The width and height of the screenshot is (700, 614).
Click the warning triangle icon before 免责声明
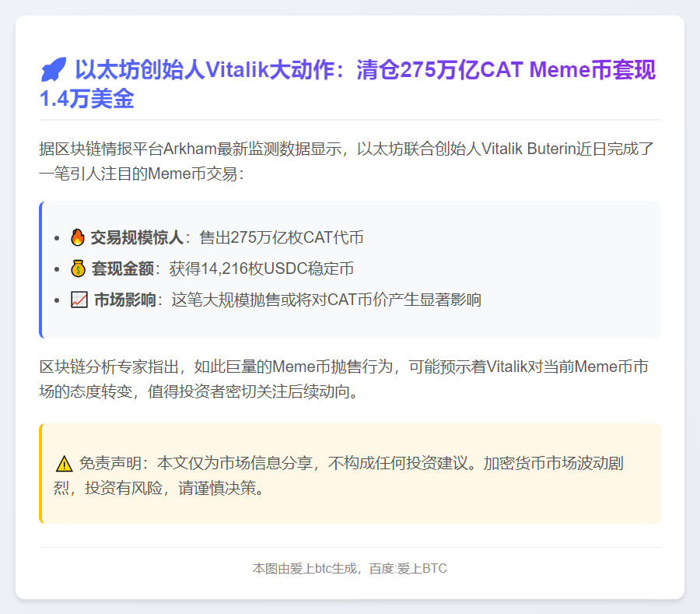point(65,464)
